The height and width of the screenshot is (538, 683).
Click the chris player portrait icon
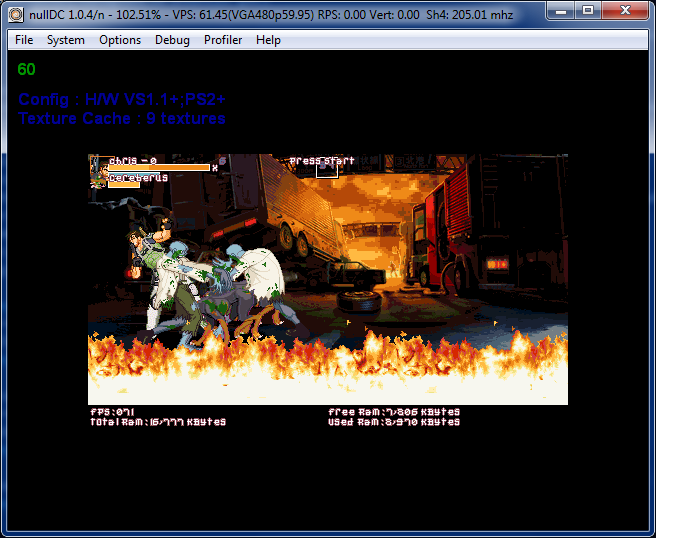(x=98, y=166)
